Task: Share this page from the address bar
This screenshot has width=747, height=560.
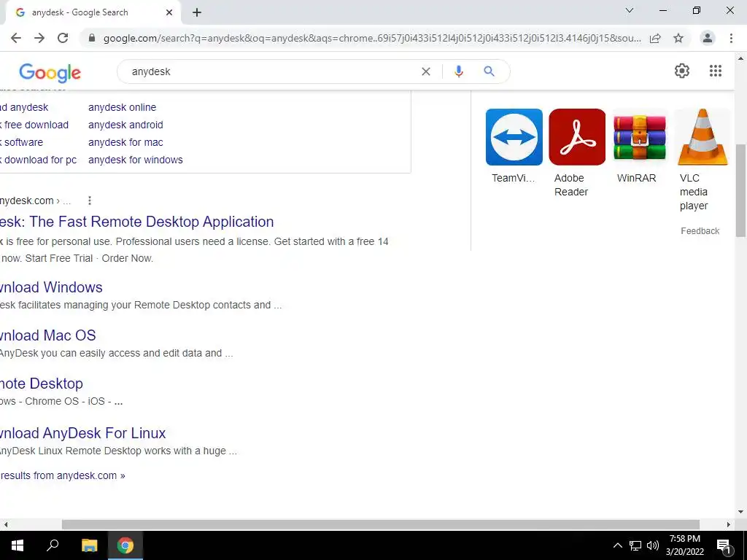Action: click(655, 38)
